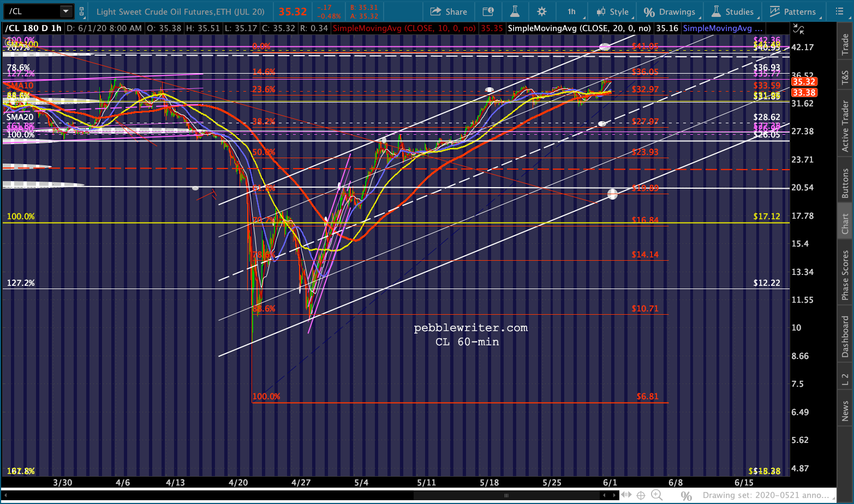Open the Style menu
854x504 pixels.
[x=613, y=11]
